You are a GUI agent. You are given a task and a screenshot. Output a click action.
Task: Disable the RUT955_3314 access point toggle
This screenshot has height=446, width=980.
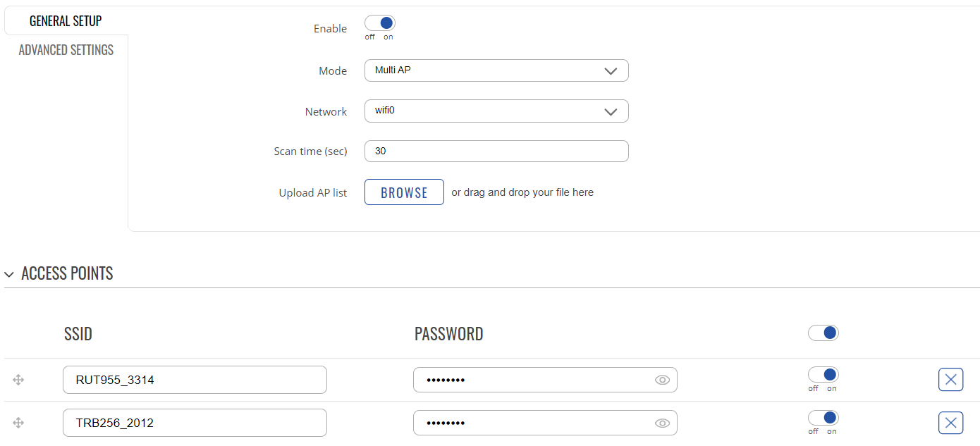[x=823, y=375]
